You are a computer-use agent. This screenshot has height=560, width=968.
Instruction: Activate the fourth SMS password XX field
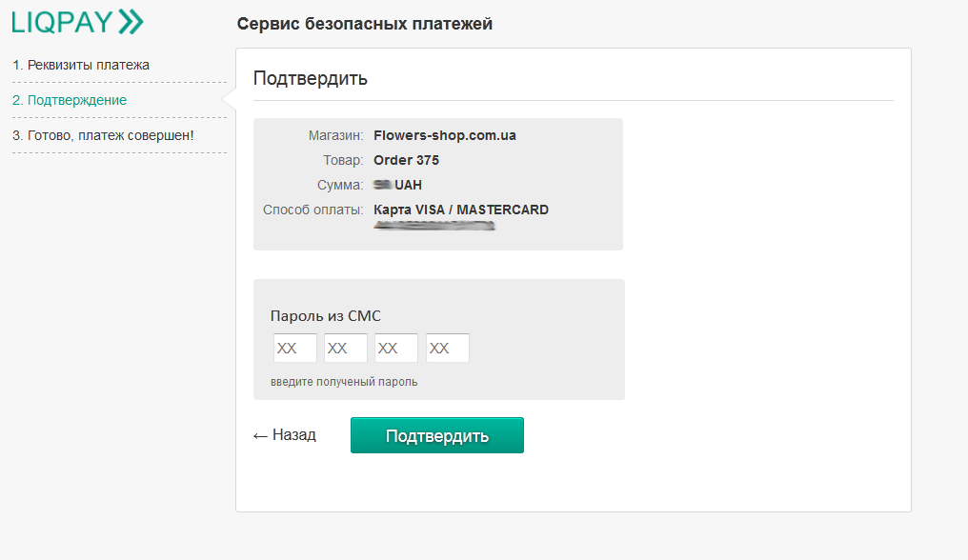tap(447, 349)
